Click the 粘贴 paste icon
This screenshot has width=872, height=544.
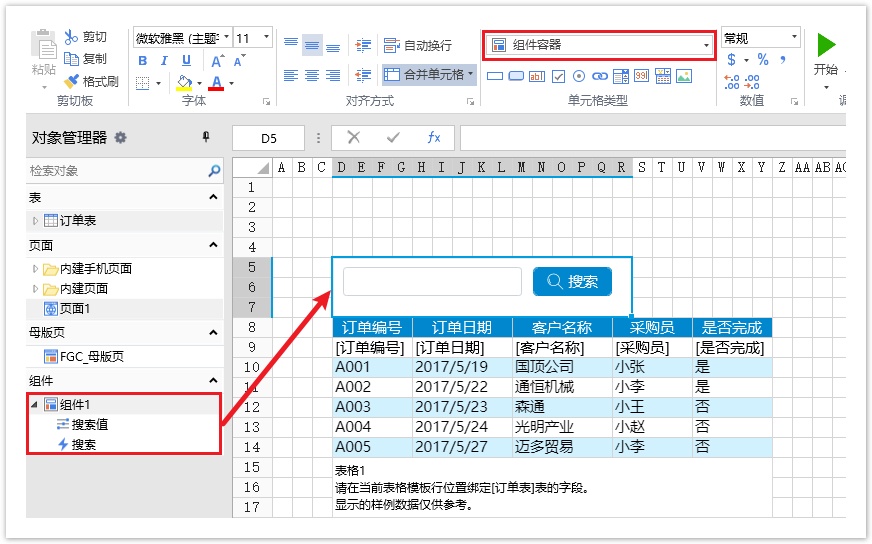44,45
